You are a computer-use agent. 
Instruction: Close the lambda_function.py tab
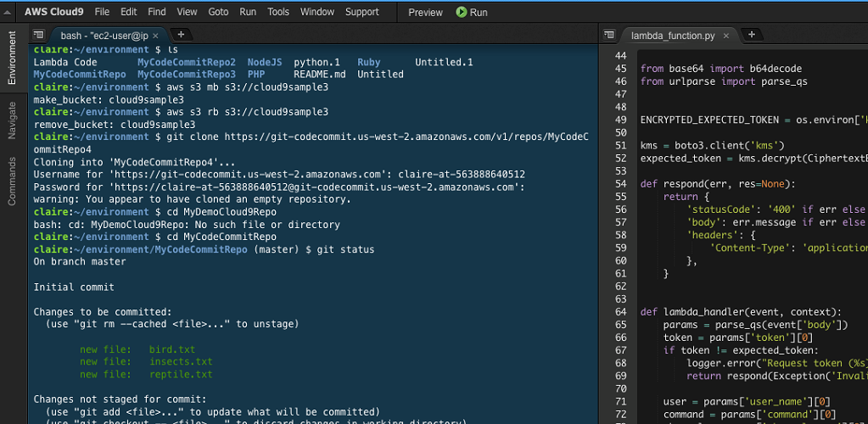pos(725,36)
